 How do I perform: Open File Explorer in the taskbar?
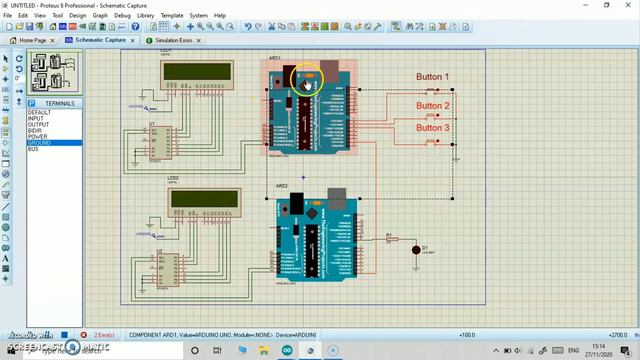264,350
